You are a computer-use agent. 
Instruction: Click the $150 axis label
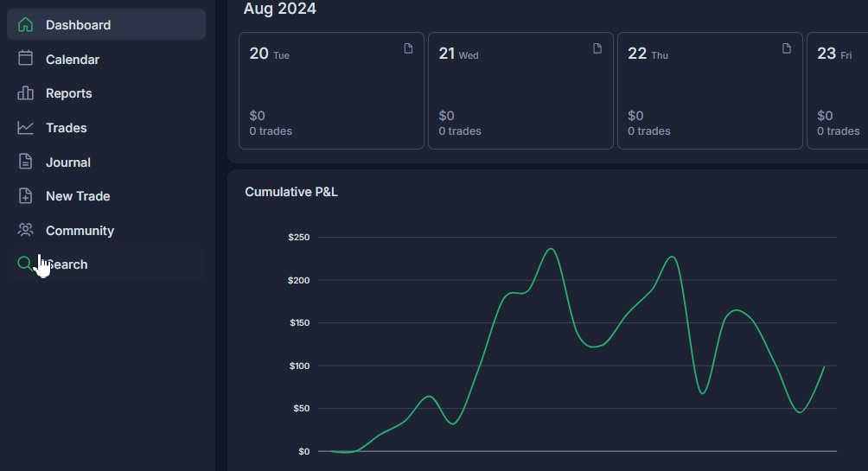click(299, 322)
